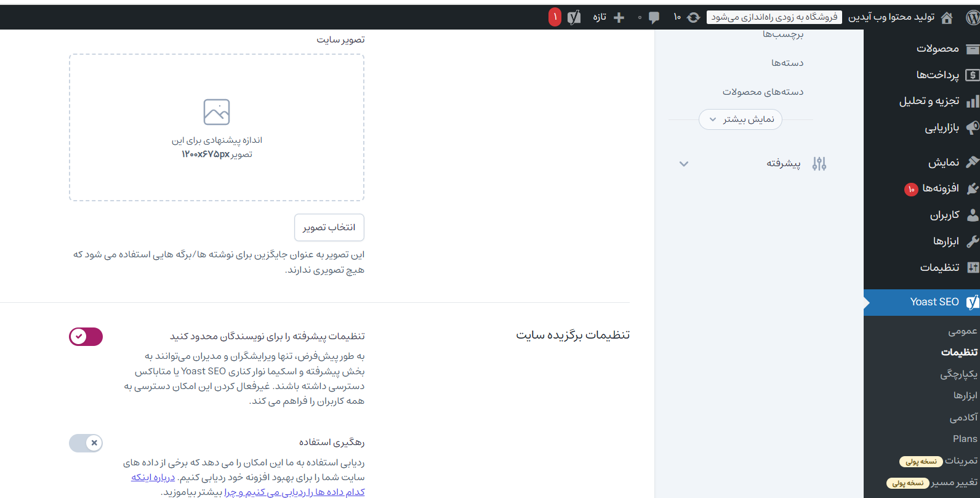The width and height of the screenshot is (980, 498).
Task: Open comments bubble icon in admin bar
Action: [x=654, y=17]
